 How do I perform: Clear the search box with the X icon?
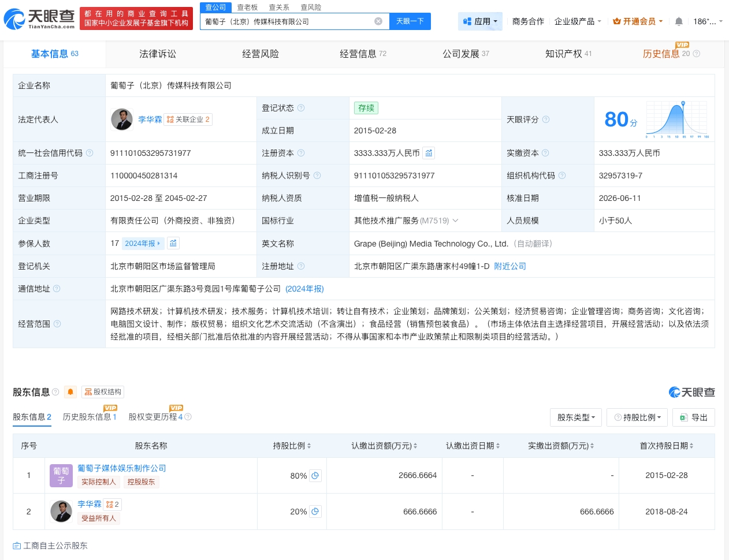click(x=378, y=21)
